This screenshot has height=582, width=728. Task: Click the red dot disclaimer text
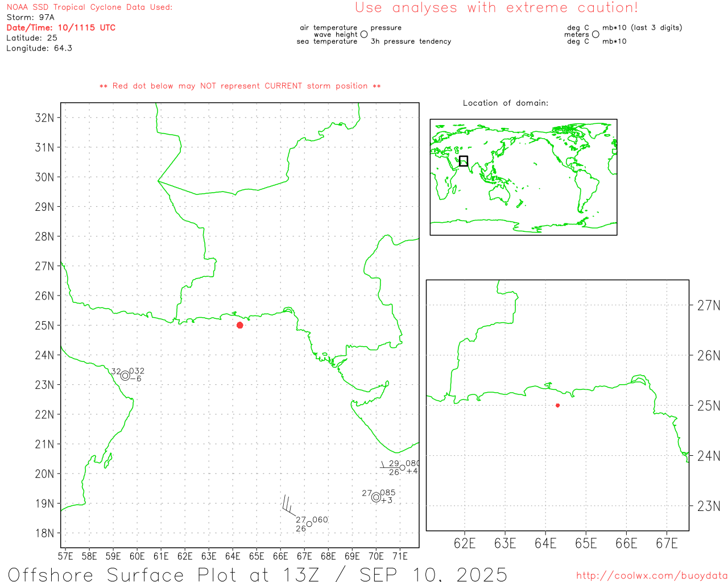(x=240, y=86)
